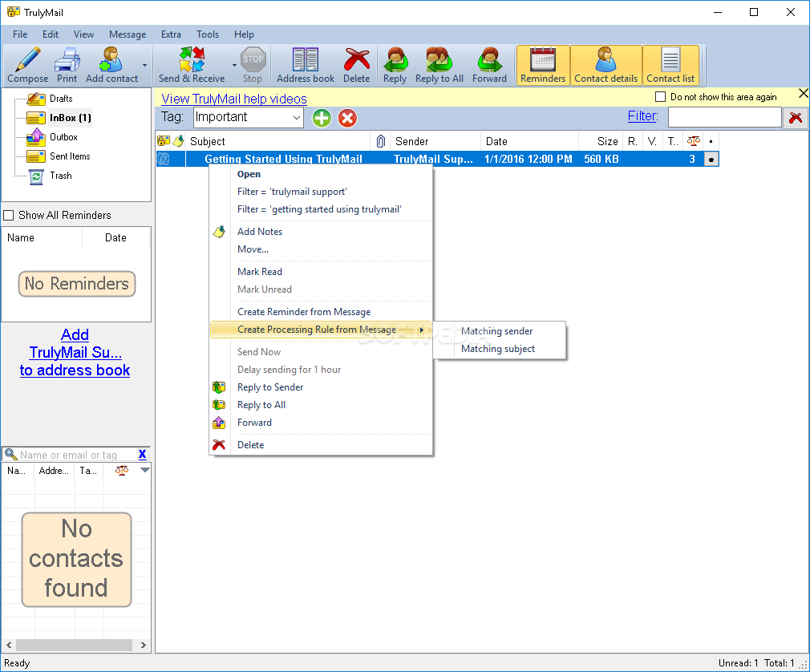Image resolution: width=810 pixels, height=672 pixels.
Task: Clear the filter with red X
Action: coord(796,118)
